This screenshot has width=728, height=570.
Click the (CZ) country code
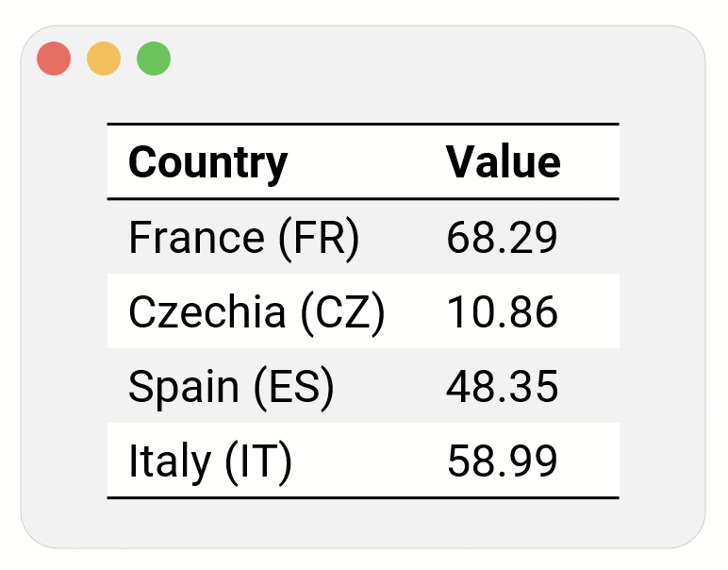(343, 312)
